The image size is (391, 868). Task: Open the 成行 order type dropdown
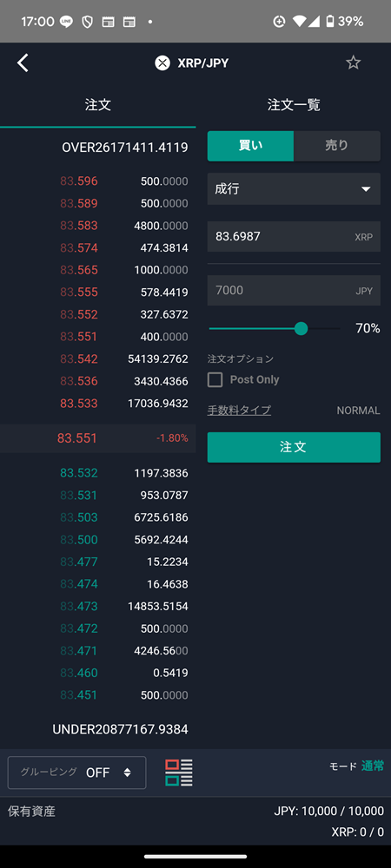click(x=294, y=188)
